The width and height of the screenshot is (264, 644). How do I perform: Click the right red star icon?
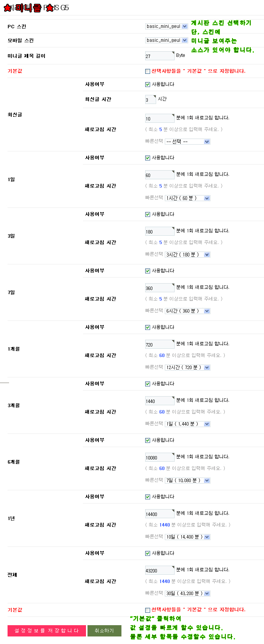50,8
